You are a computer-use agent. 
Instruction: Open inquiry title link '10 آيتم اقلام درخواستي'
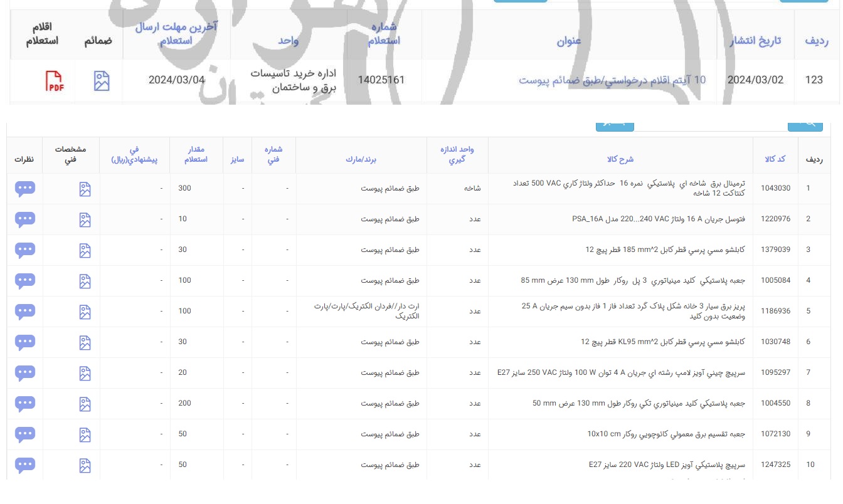click(x=612, y=80)
